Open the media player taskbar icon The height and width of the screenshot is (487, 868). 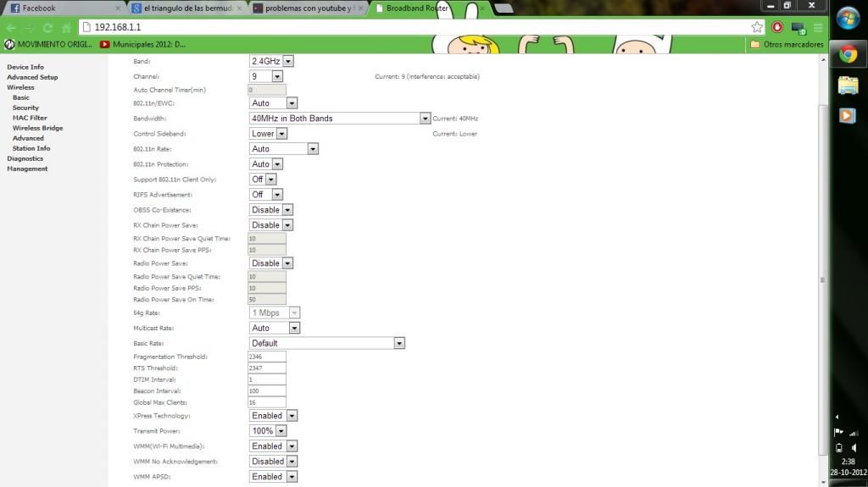coord(848,115)
